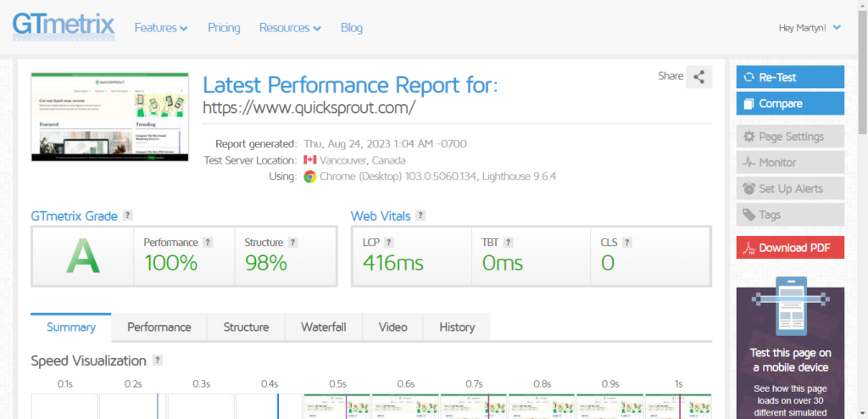
Task: Open the Video tab
Action: pyautogui.click(x=393, y=327)
